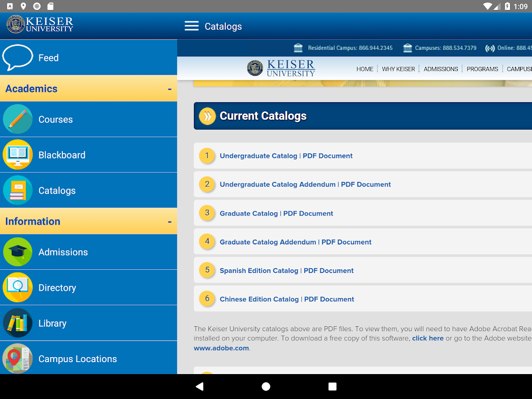Open the Spanish Edition Catalog PDF link

(x=287, y=270)
